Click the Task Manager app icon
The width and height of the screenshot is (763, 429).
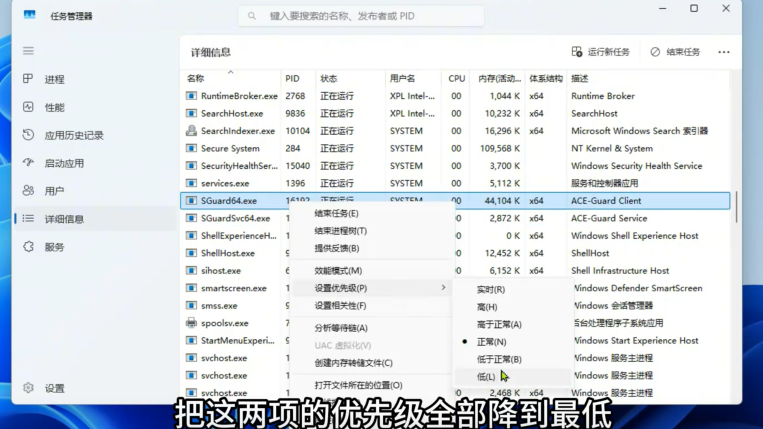[x=30, y=15]
